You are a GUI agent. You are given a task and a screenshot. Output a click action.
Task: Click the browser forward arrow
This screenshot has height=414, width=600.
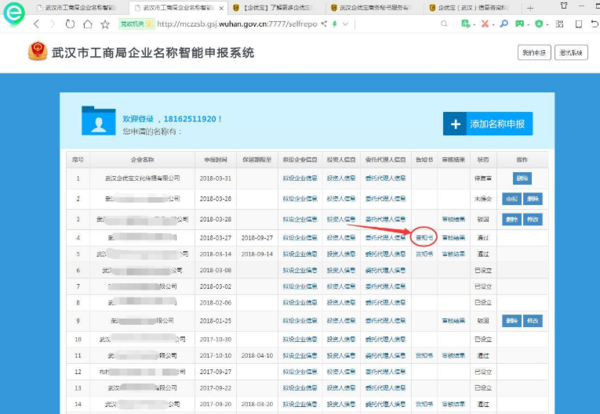click(x=52, y=24)
